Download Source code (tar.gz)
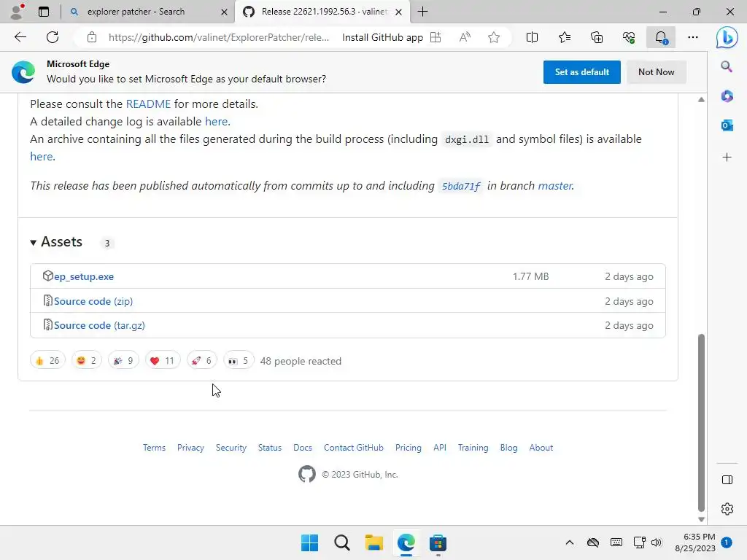This screenshot has width=747, height=560. 99,325
